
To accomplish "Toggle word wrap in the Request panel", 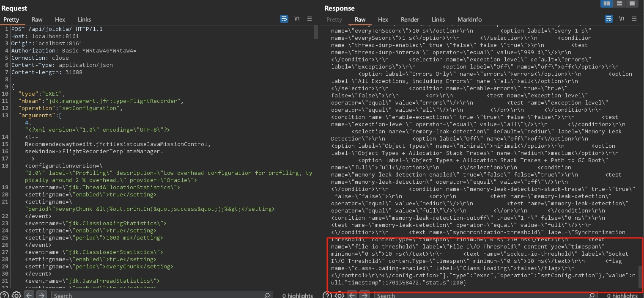I will (x=284, y=19).
